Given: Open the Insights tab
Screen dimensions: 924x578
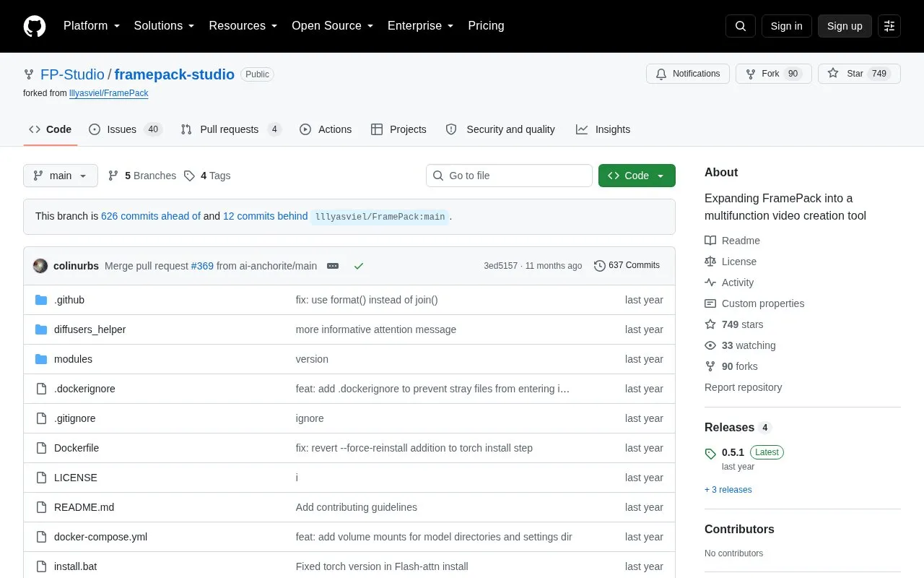Looking at the screenshot, I should click(603, 129).
